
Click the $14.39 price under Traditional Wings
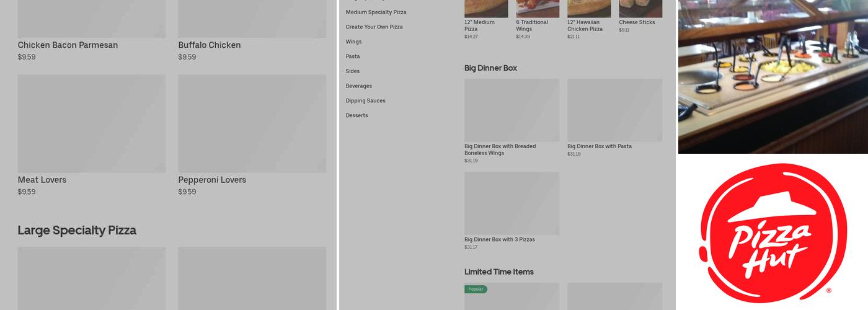(x=523, y=37)
